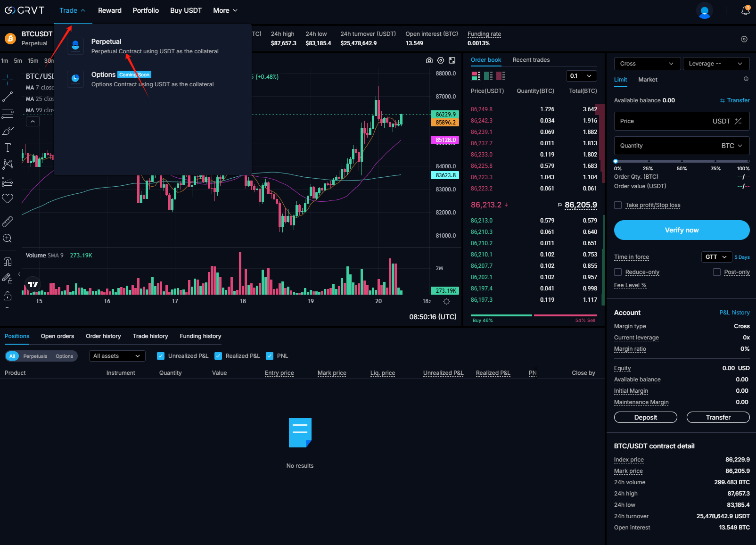
Task: Select the trend line drawing tool
Action: 8,97
